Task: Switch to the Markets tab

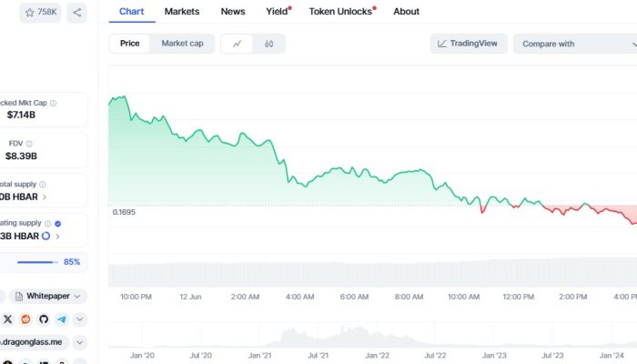Action: tap(182, 12)
